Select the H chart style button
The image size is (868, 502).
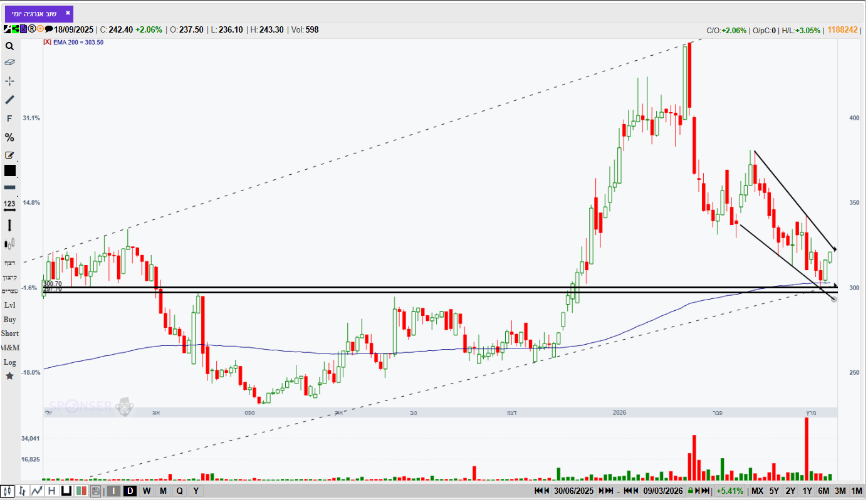51,491
